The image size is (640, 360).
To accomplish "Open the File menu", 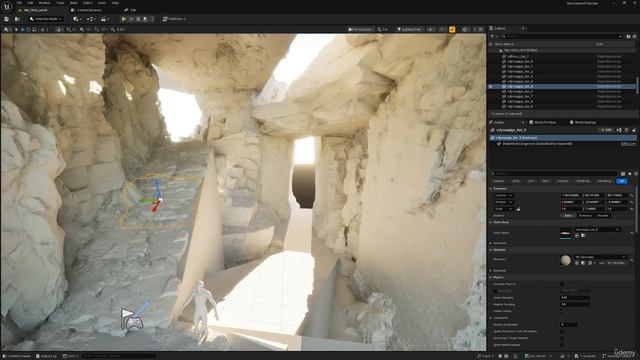I will click(x=19, y=3).
